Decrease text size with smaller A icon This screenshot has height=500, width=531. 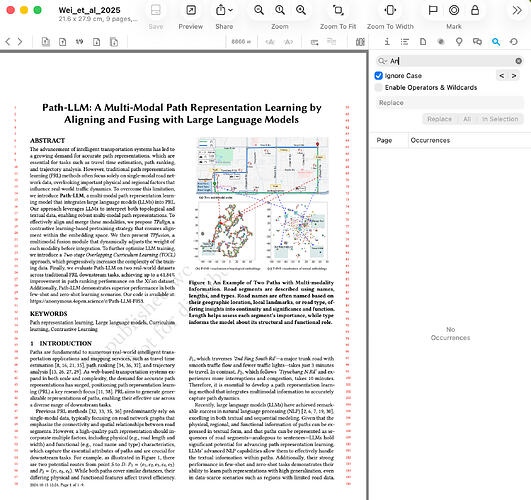click(x=270, y=42)
